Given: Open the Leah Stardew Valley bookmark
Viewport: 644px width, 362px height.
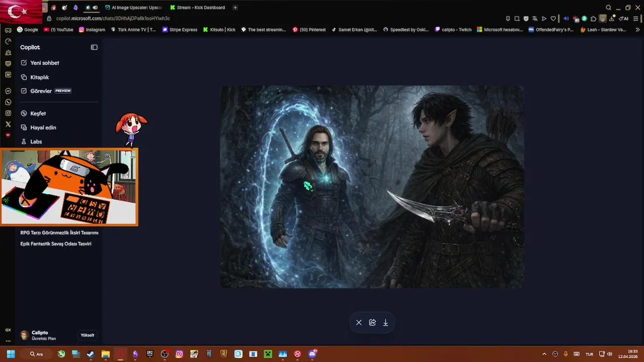Looking at the screenshot, I should pos(603,30).
